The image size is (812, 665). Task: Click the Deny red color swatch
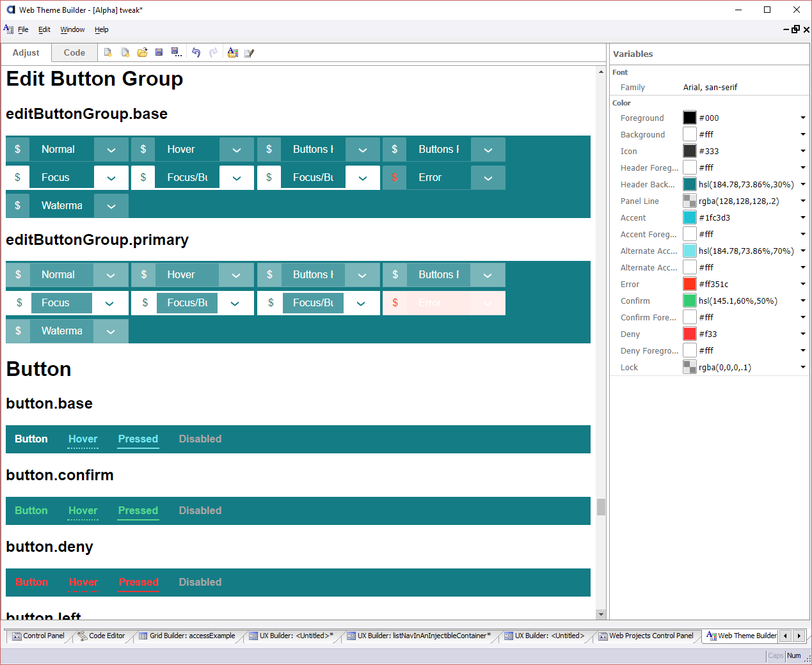pyautogui.click(x=690, y=334)
